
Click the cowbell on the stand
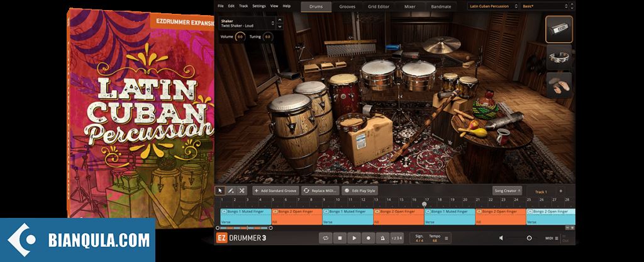(289, 76)
